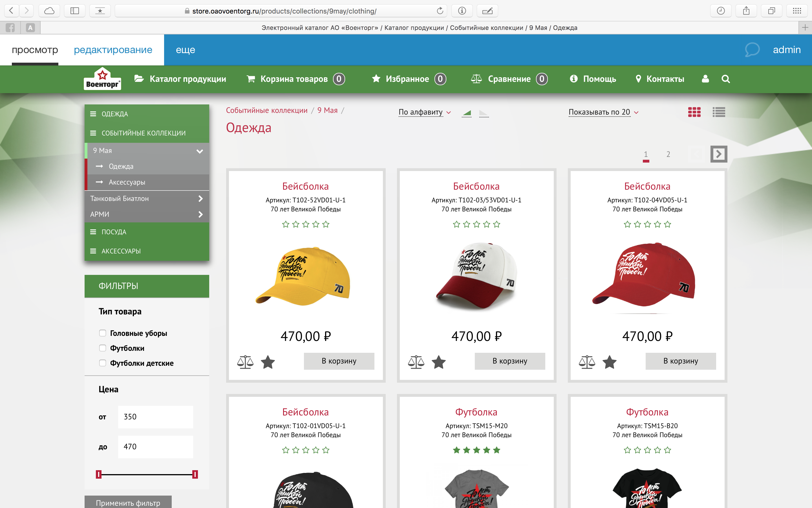This screenshot has height=508, width=812.
Task: Open the По алфавиту sort dropdown
Action: pos(424,112)
